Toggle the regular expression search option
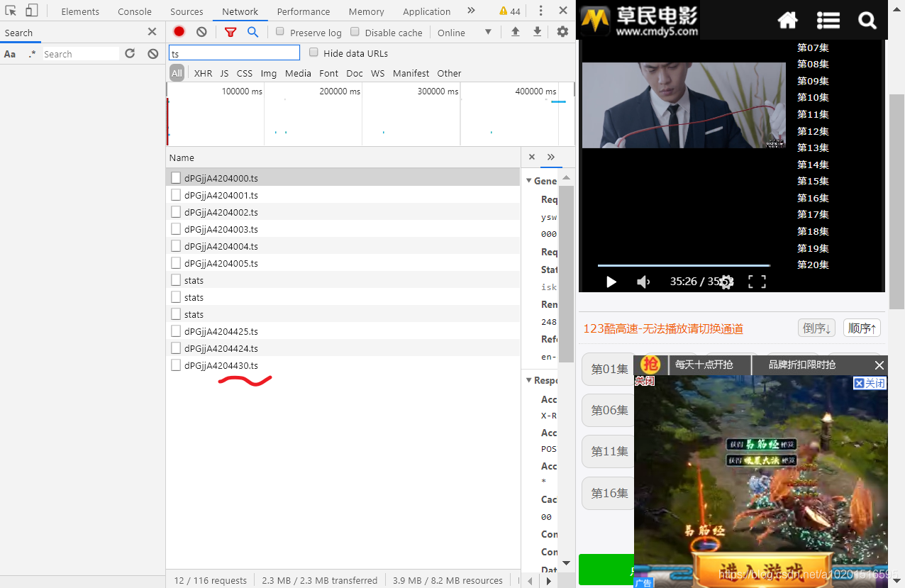905x588 pixels. tap(32, 54)
